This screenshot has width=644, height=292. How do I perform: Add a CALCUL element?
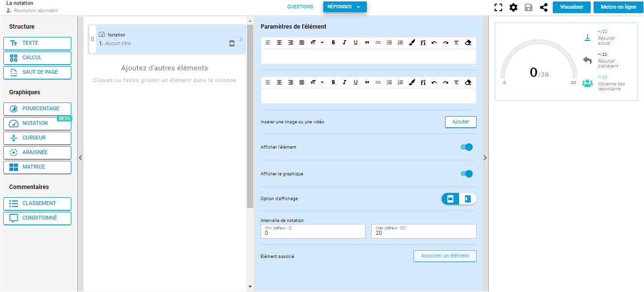[x=37, y=58]
